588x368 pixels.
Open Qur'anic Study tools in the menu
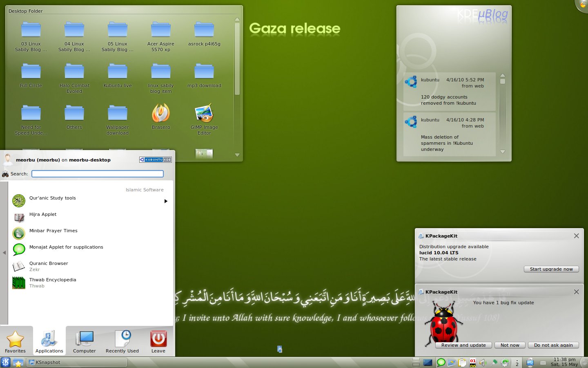click(x=52, y=198)
